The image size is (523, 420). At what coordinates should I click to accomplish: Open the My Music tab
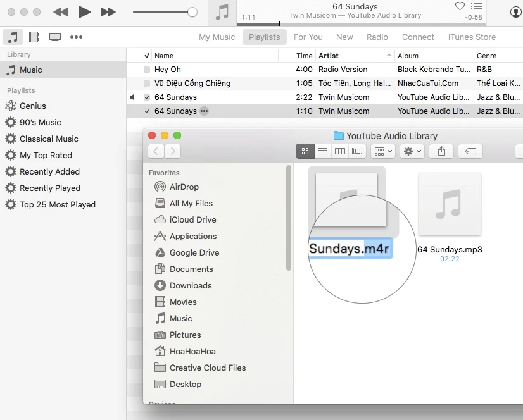[217, 37]
